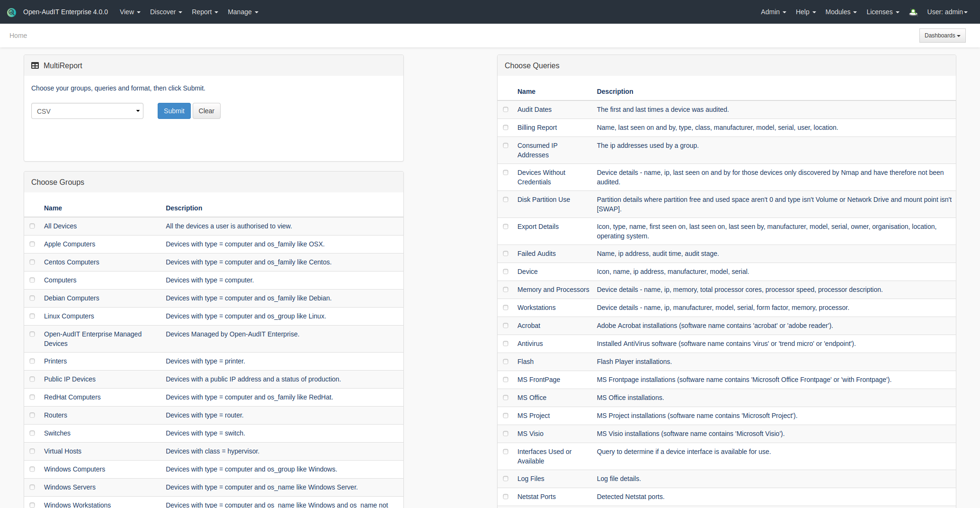Select the Linux Computers group checkbox
Screen dimensions: 980x508
point(32,316)
